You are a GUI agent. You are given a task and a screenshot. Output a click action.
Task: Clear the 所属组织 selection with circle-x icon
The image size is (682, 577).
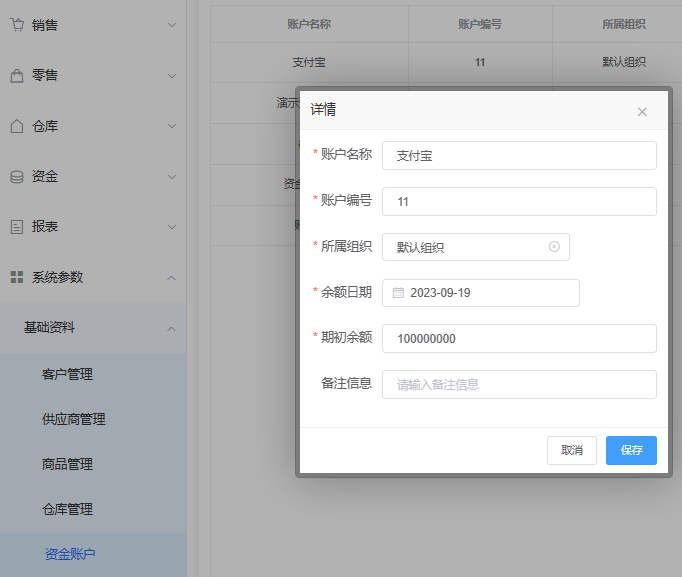click(554, 247)
